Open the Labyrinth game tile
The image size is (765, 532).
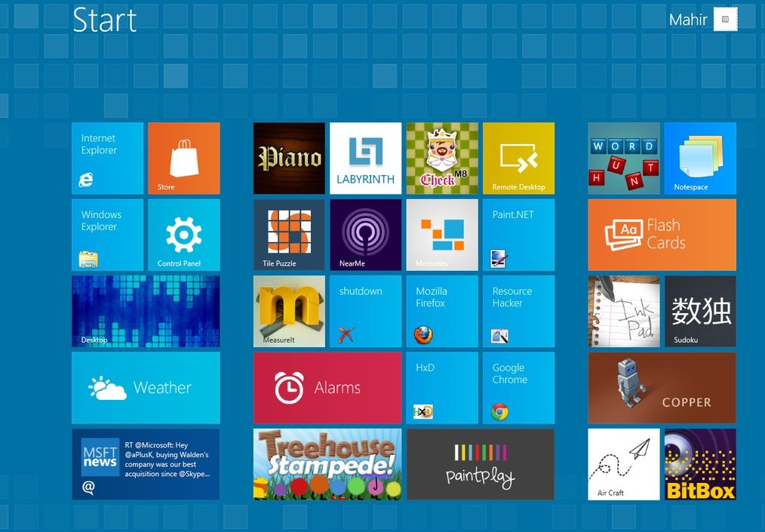tap(365, 158)
